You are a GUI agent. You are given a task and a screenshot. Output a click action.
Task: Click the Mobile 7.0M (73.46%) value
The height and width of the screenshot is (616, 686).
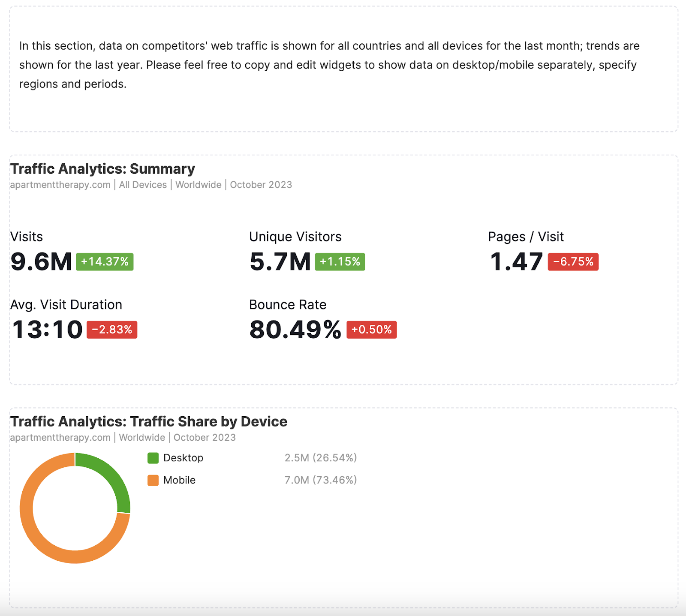click(320, 480)
